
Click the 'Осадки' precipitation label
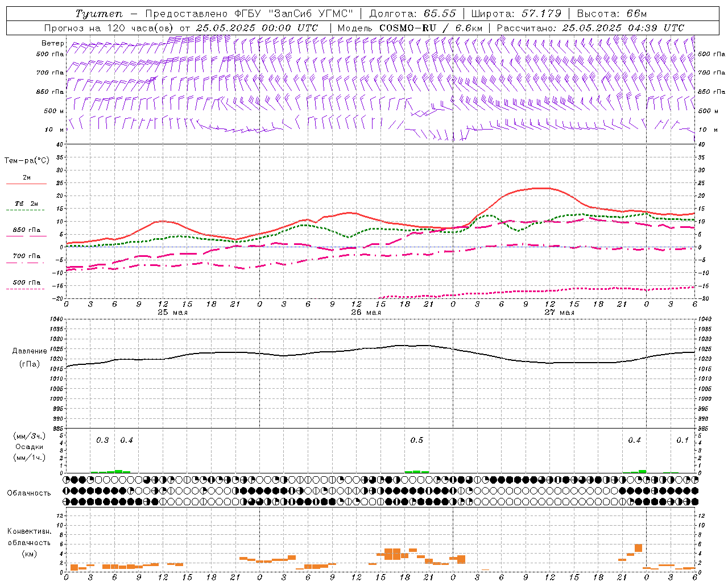[x=29, y=447]
